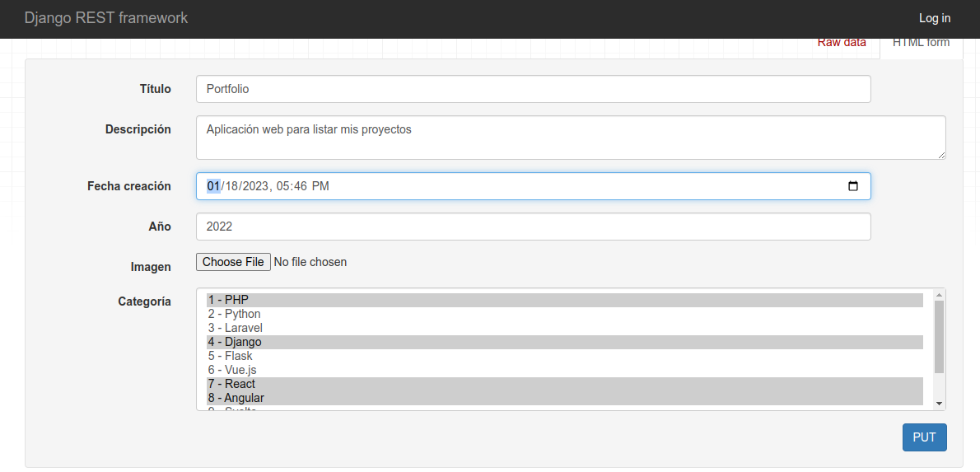980x472 pixels.
Task: Click the Categoría list scroll up arrow
Action: pyautogui.click(x=939, y=295)
